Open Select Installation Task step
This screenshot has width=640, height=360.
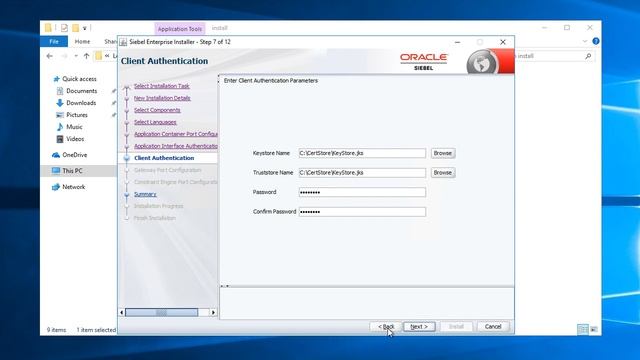[162, 86]
